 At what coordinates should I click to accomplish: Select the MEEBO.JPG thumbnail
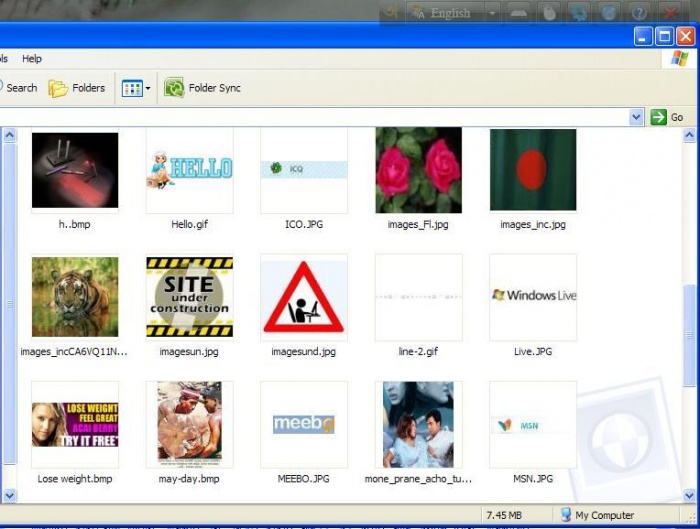304,424
